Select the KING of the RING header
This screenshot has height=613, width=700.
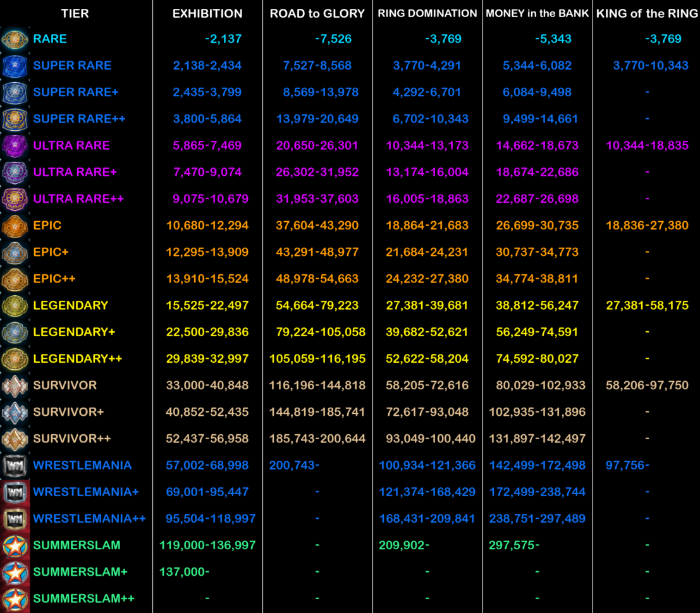click(648, 13)
